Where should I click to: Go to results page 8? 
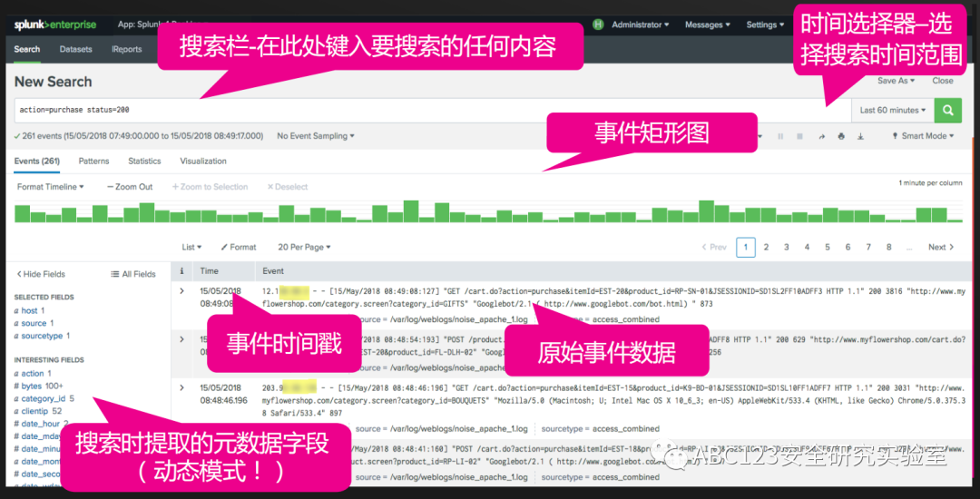tap(888, 248)
